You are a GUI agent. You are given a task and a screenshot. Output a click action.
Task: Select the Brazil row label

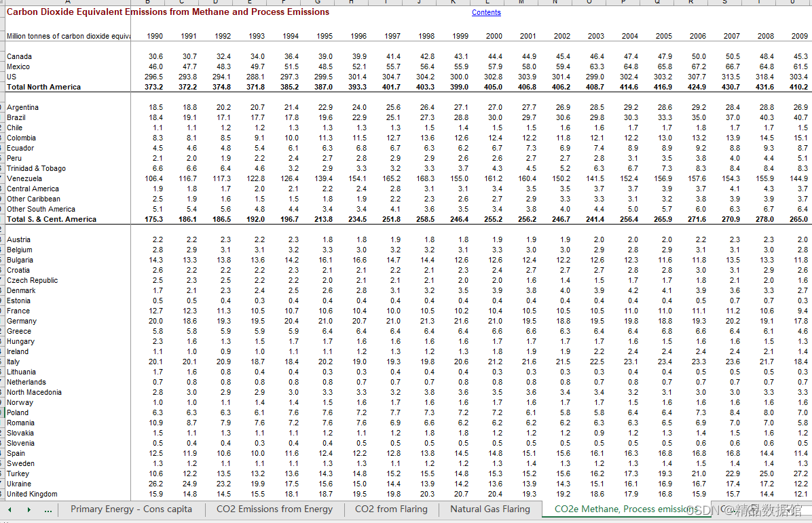pos(16,117)
